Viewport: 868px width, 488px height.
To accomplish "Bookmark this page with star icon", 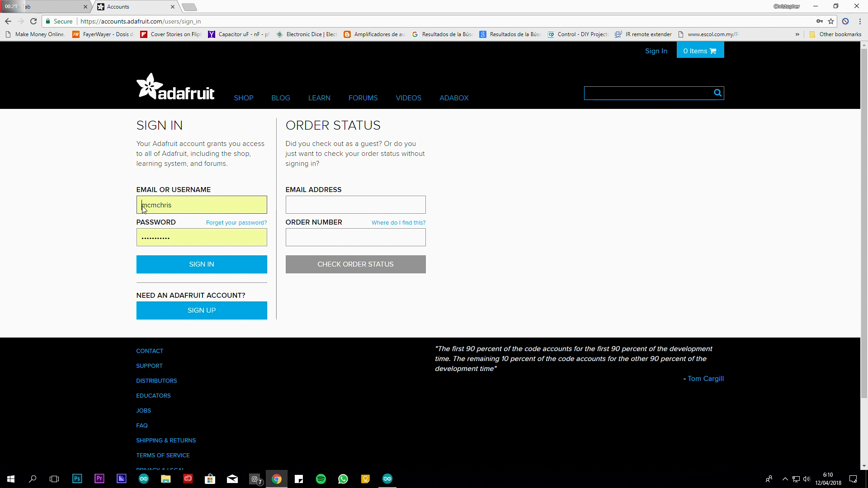I will point(831,21).
